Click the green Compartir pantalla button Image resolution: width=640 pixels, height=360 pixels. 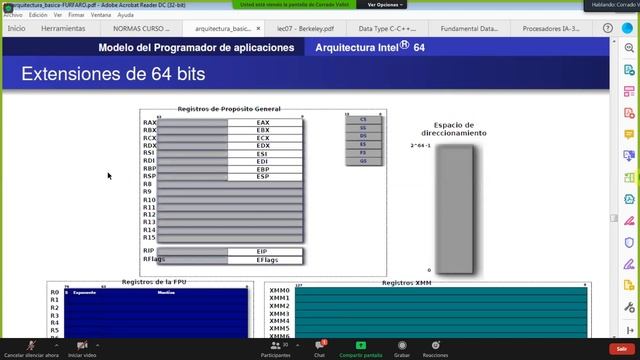pyautogui.click(x=361, y=349)
